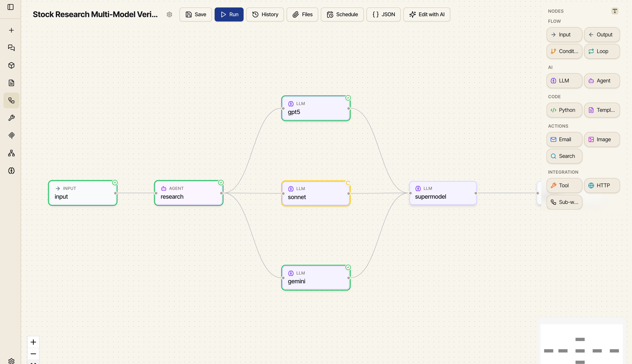The width and height of the screenshot is (632, 364).
Task: Open the cube icon in sidebar
Action: 11,65
